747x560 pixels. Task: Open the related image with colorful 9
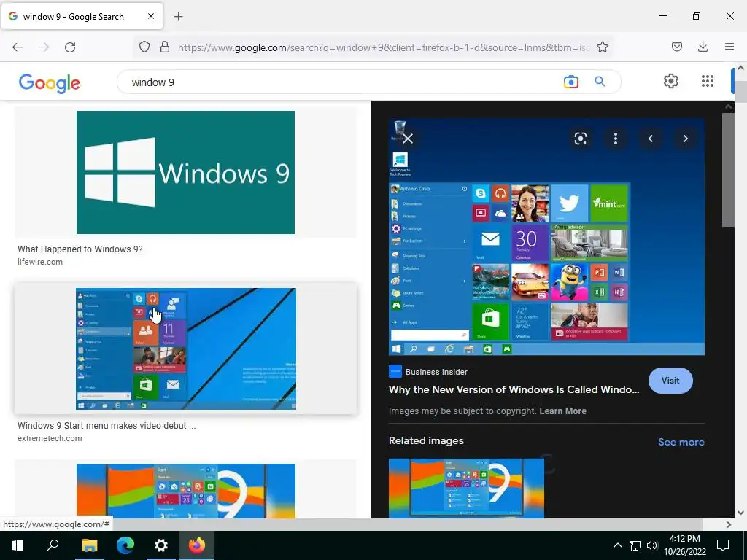click(x=466, y=488)
